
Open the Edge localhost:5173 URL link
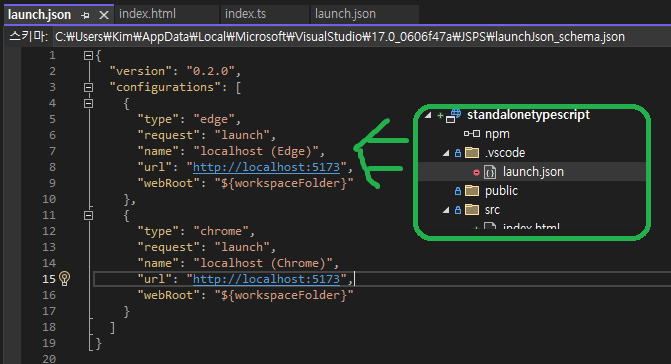coord(266,167)
